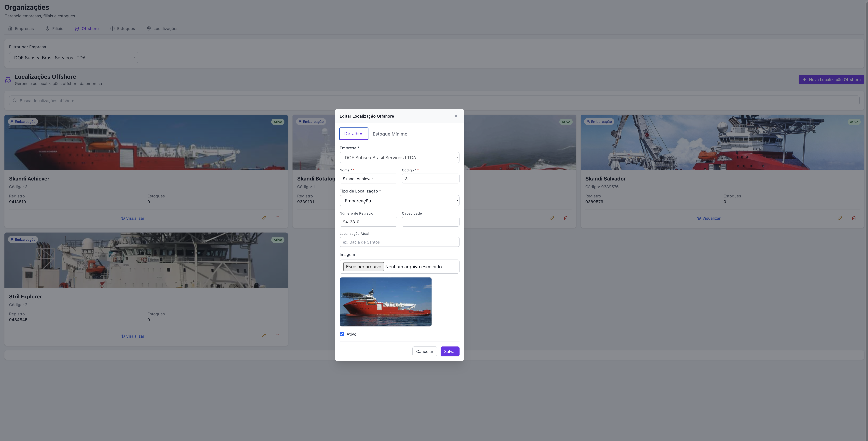The height and width of the screenshot is (441, 868).
Task: Open the Tipo de Localização dropdown
Action: tap(399, 200)
